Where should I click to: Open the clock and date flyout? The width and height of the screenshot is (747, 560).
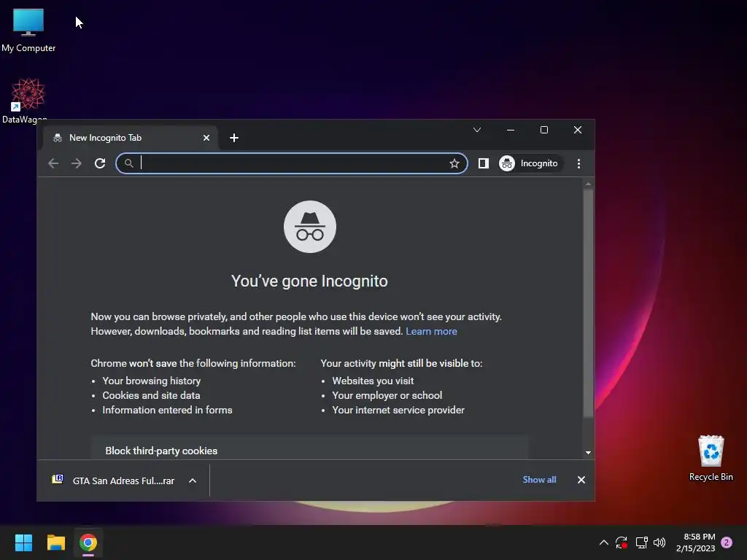pyautogui.click(x=695, y=542)
